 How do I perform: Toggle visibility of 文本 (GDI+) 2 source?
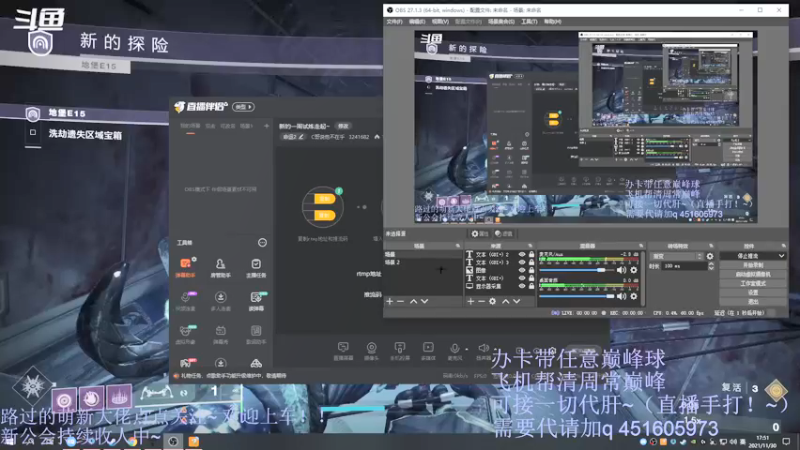click(x=521, y=254)
